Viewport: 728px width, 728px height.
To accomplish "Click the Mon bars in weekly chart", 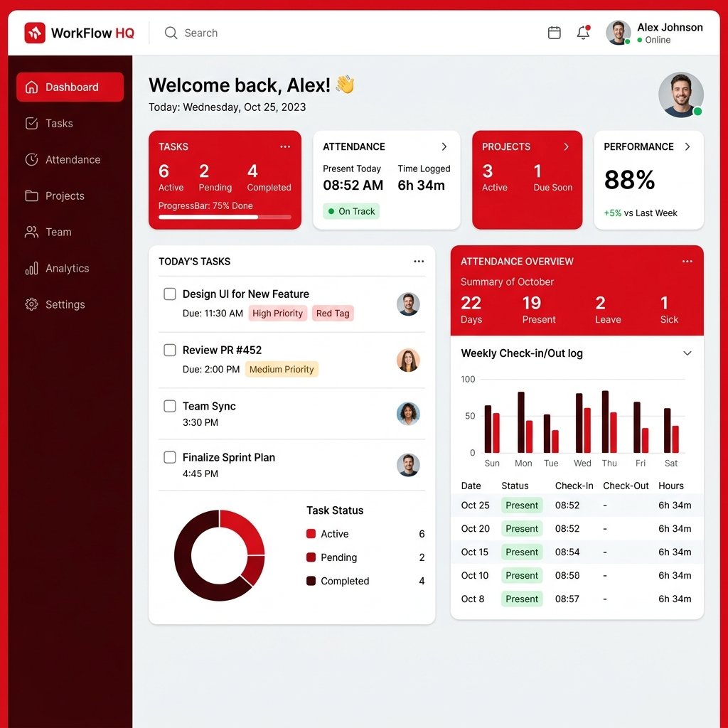I will click(525, 422).
